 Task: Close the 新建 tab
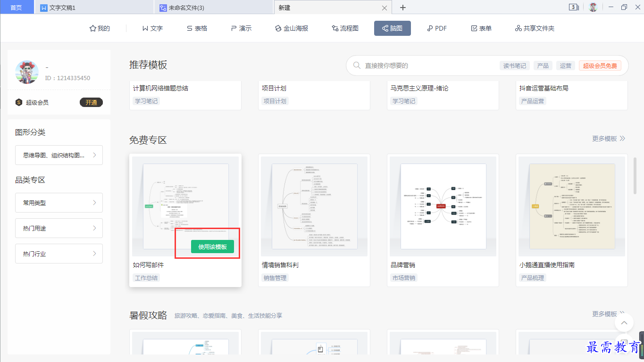click(385, 8)
